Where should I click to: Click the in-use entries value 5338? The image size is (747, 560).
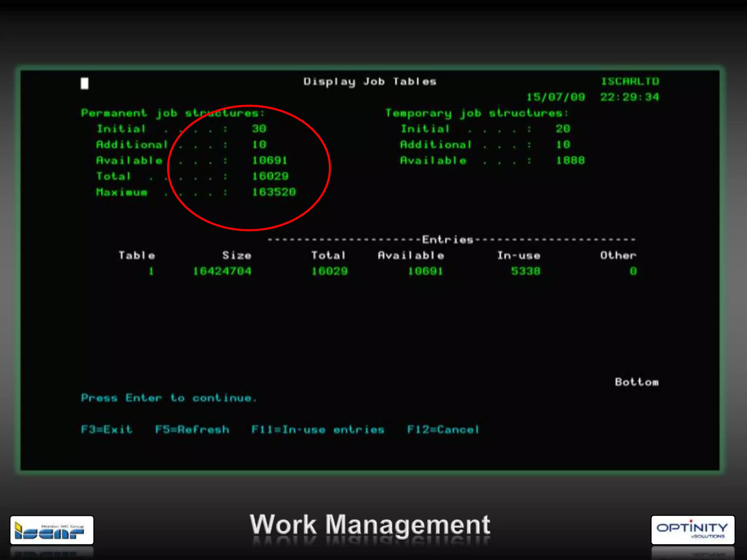(x=525, y=271)
